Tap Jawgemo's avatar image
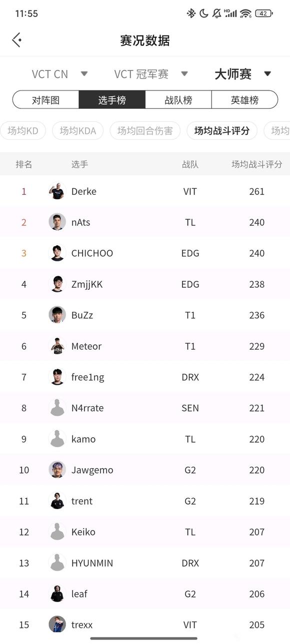290x644 pixels. pos(57,470)
